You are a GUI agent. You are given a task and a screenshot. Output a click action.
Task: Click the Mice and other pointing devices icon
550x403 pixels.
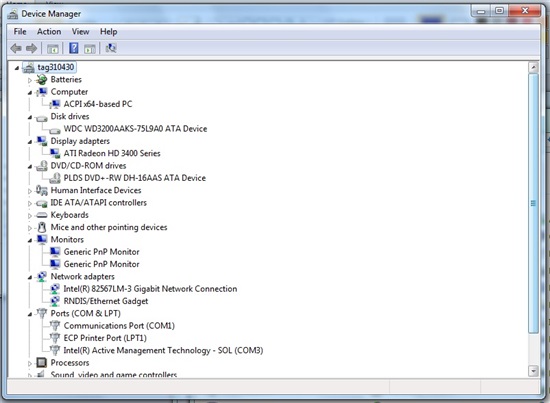tap(42, 227)
